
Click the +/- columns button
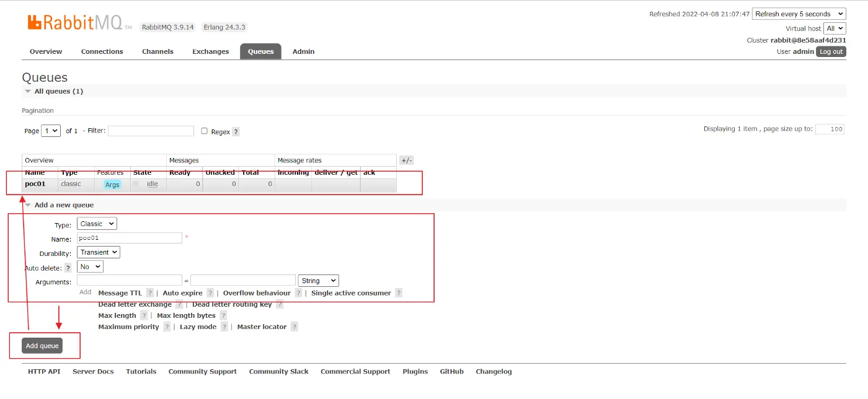tap(406, 160)
